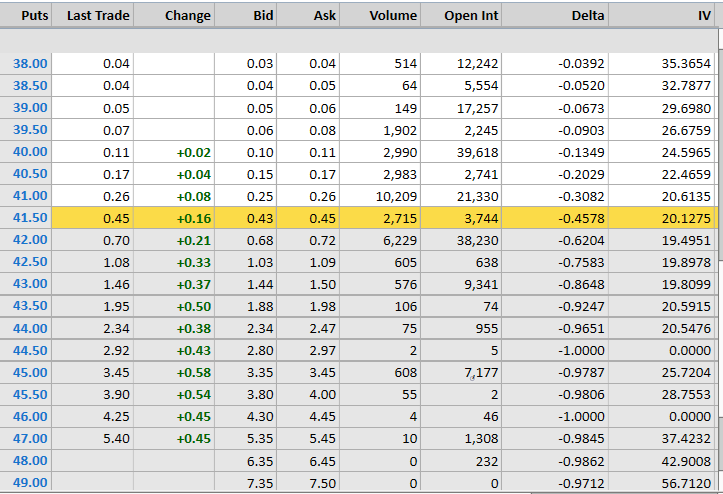Open the 48.00 put strike link
The image size is (723, 494).
30,461
